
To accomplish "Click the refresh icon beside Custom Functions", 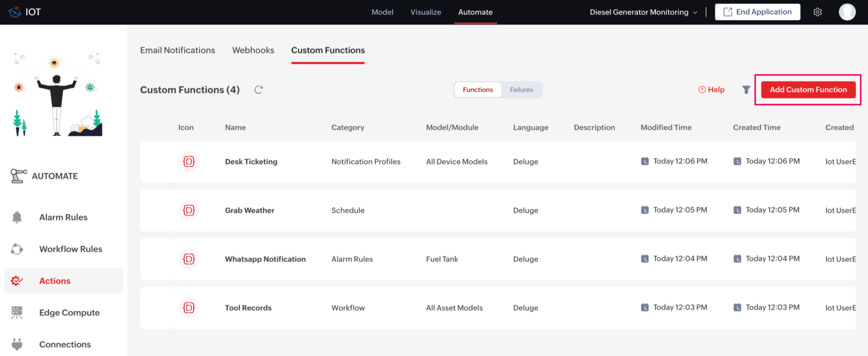I will (258, 90).
